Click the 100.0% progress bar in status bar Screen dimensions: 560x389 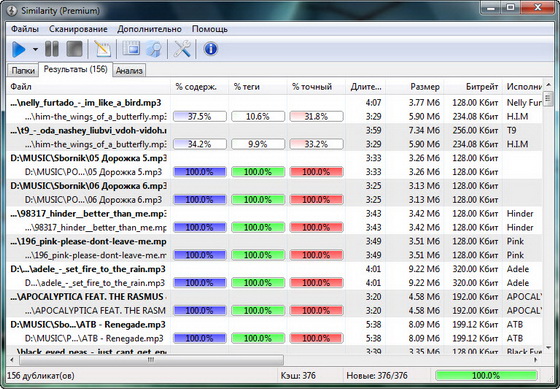click(x=486, y=375)
